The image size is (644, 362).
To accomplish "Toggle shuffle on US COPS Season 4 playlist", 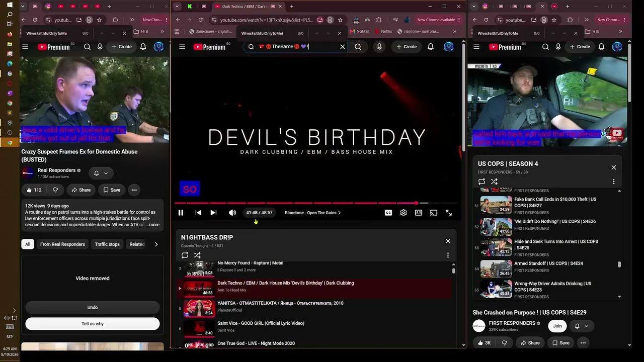I will pos(494,182).
